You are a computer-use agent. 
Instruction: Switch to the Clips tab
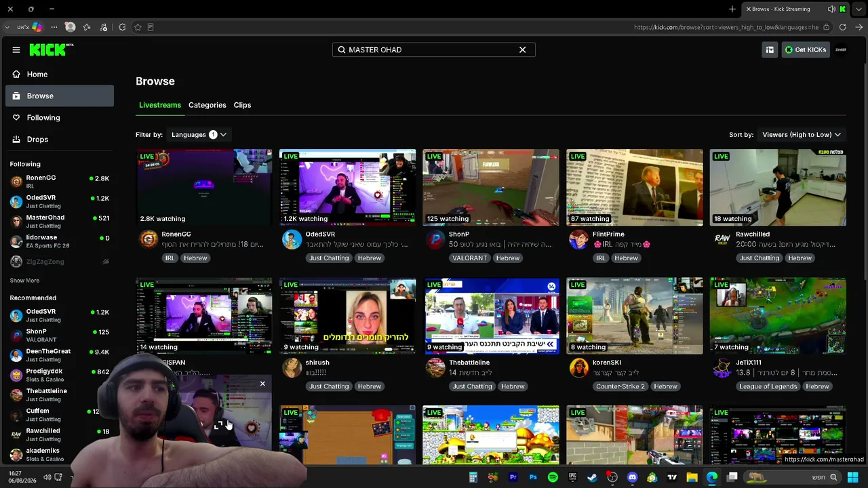tap(242, 105)
